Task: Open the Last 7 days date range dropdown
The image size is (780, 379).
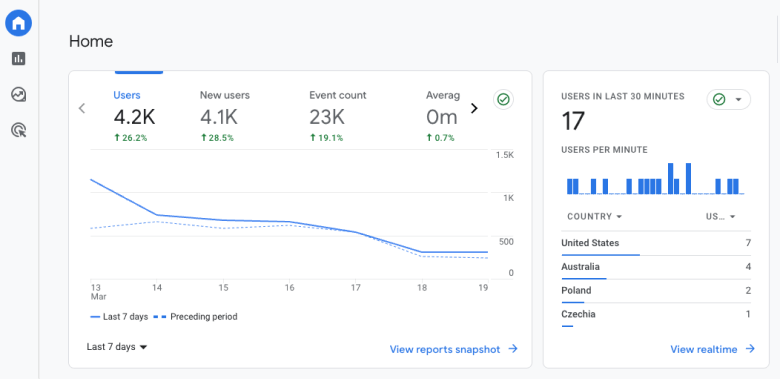Action: 117,347
